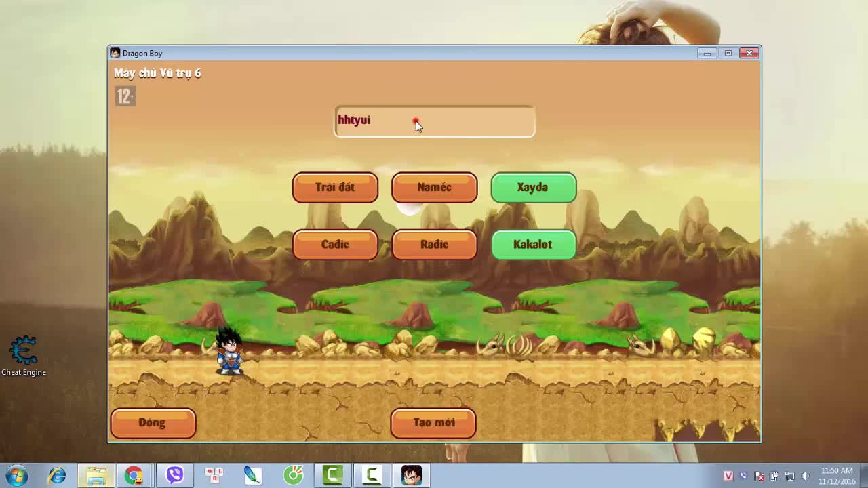The height and width of the screenshot is (488, 868).
Task: Select the green Xayda planet option
Action: [x=533, y=188]
